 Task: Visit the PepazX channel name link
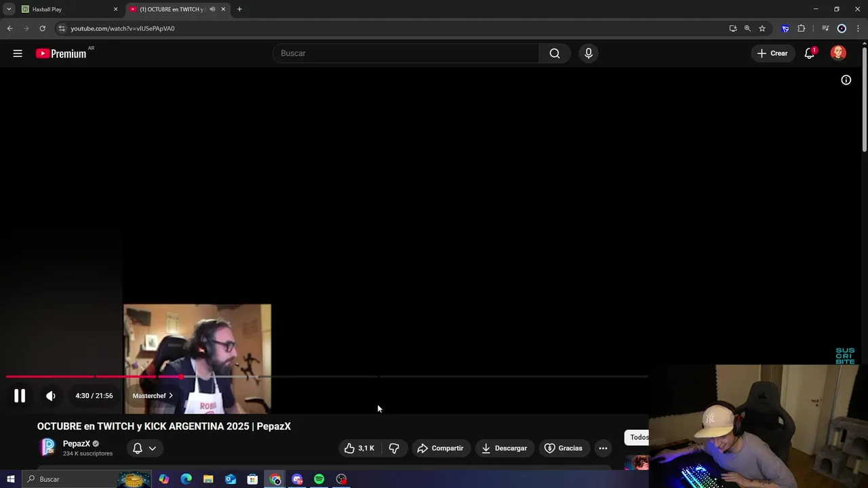tap(77, 444)
